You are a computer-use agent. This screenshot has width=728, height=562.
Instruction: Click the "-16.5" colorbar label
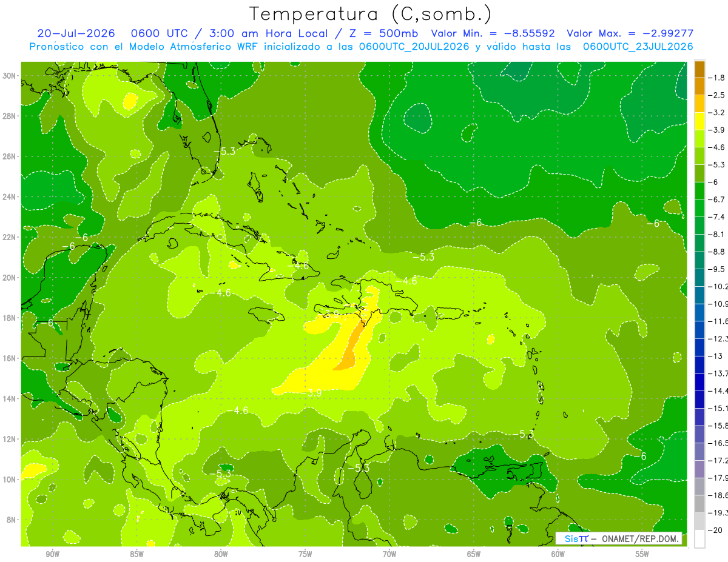pos(719,443)
